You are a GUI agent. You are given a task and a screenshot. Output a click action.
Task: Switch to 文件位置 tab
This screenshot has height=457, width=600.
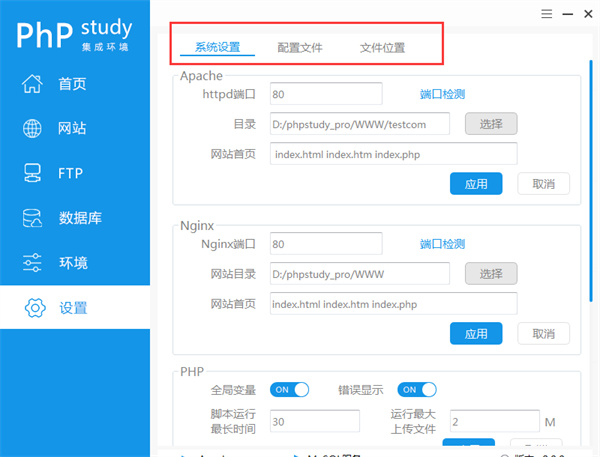pos(382,48)
